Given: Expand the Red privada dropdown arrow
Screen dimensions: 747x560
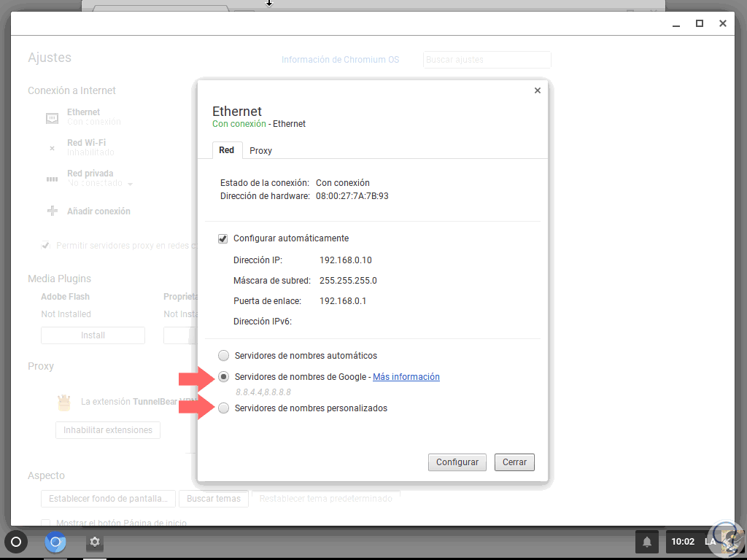Looking at the screenshot, I should (130, 184).
